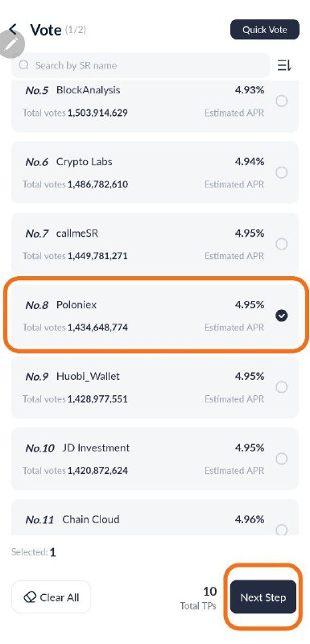Tap the No.7 callmeSR list entry
The width and height of the screenshot is (310, 644).
(x=155, y=245)
